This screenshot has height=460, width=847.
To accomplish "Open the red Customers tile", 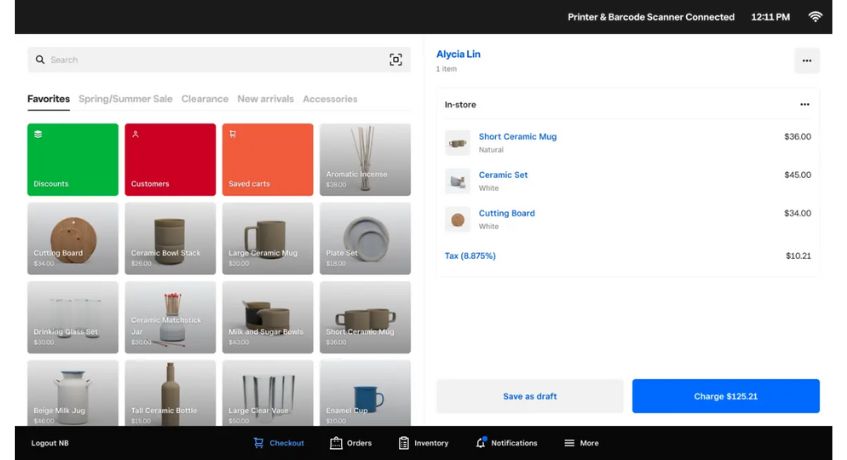I will click(x=170, y=160).
